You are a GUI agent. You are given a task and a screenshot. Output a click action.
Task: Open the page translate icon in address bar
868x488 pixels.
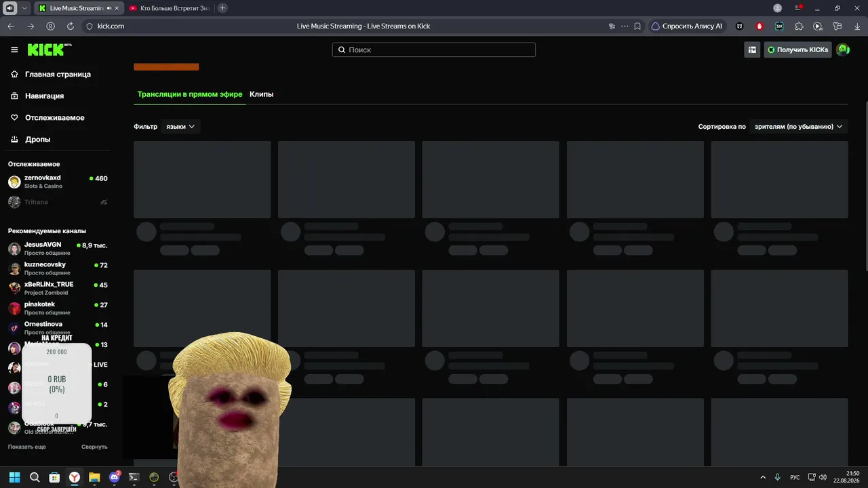[612, 26]
